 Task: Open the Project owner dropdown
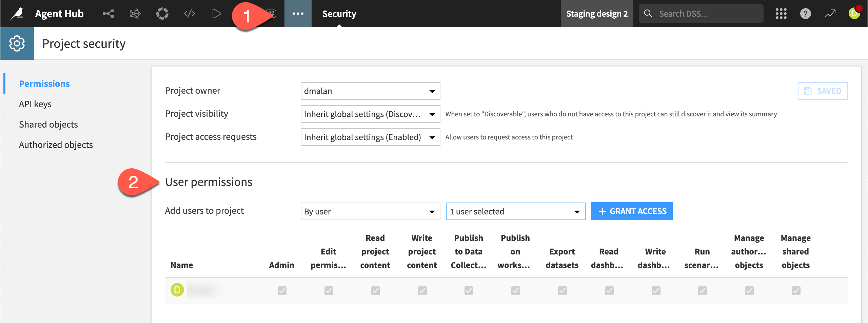pyautogui.click(x=370, y=91)
